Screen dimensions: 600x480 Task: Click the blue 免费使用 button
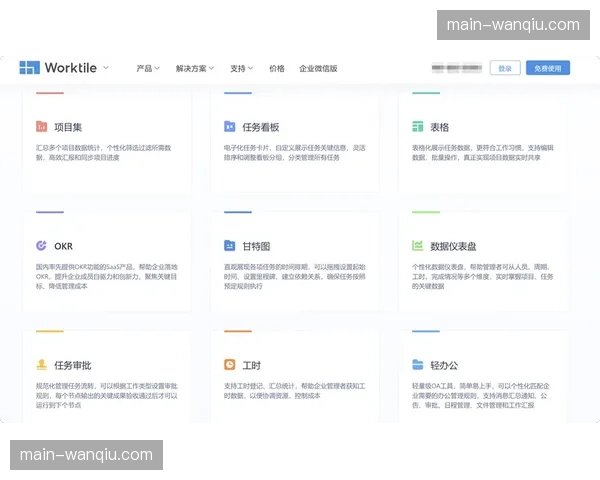point(548,68)
